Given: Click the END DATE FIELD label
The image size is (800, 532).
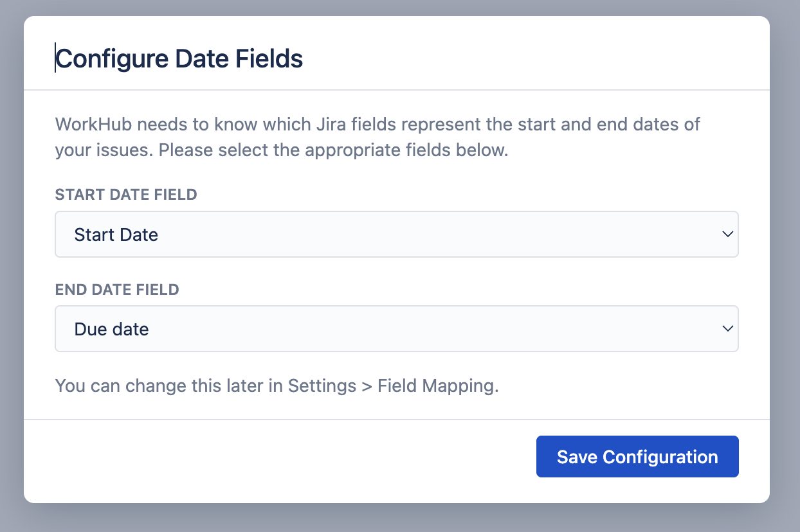Looking at the screenshot, I should [117, 290].
